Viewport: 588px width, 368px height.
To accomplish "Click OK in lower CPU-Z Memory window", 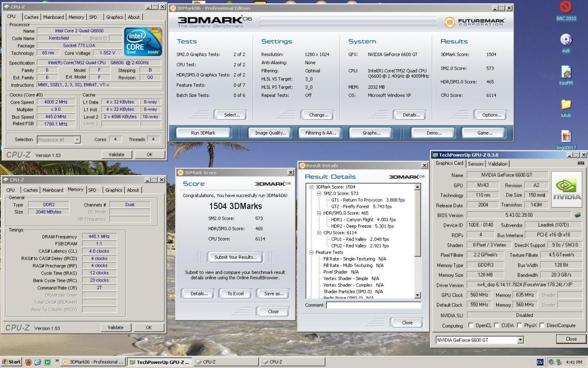I will click(148, 328).
